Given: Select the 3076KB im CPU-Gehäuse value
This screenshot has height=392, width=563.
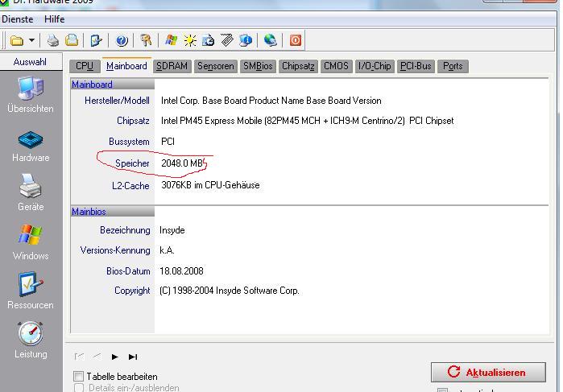Looking at the screenshot, I should [210, 185].
